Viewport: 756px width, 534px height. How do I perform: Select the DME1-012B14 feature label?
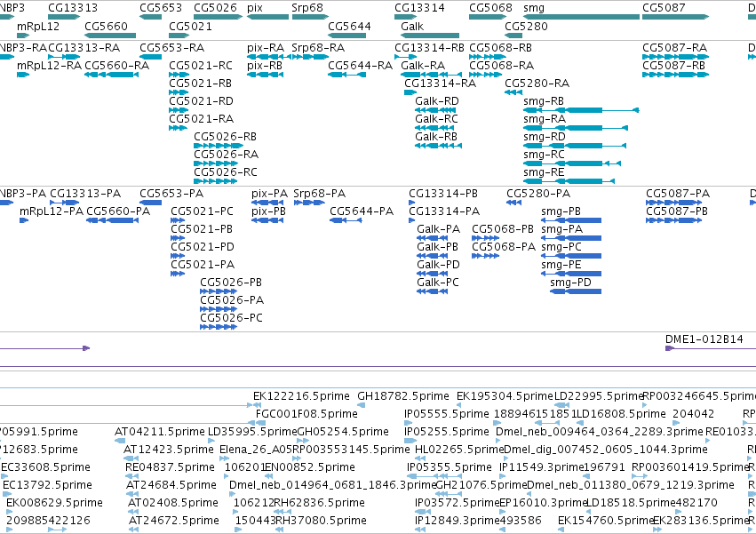(x=704, y=339)
